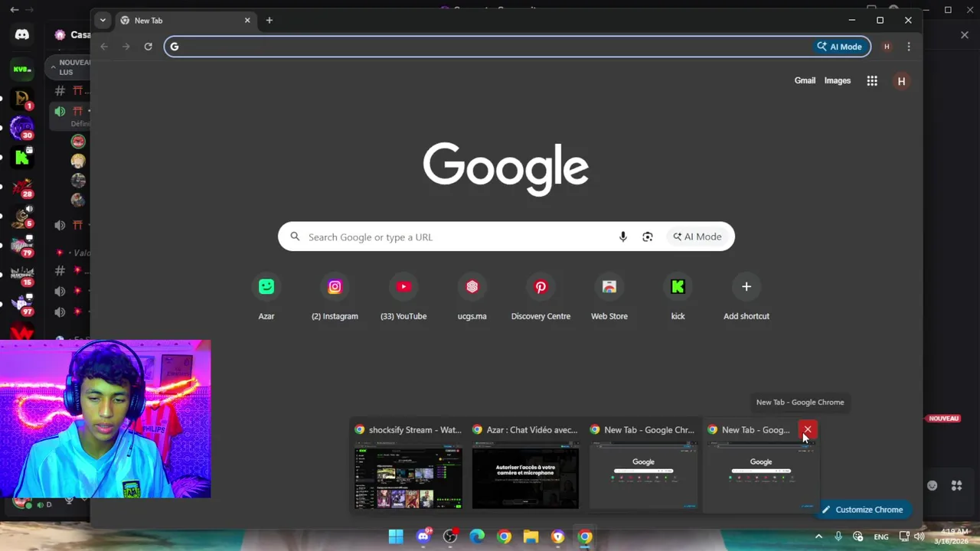Open the ucgs.ma shortcut

tap(472, 298)
